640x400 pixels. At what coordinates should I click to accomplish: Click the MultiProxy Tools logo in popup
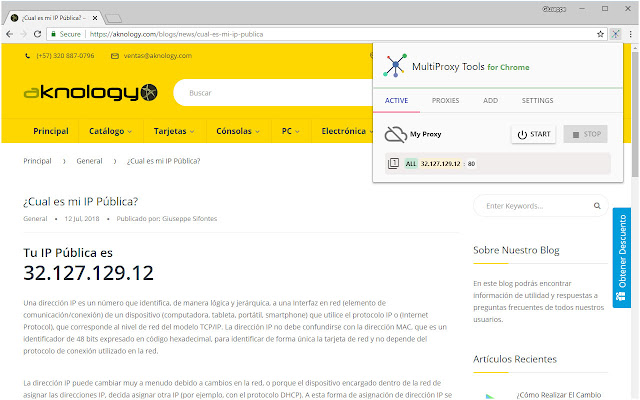tap(395, 65)
